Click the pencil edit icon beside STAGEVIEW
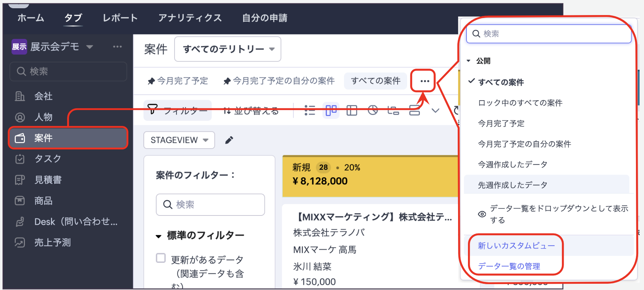 click(229, 140)
